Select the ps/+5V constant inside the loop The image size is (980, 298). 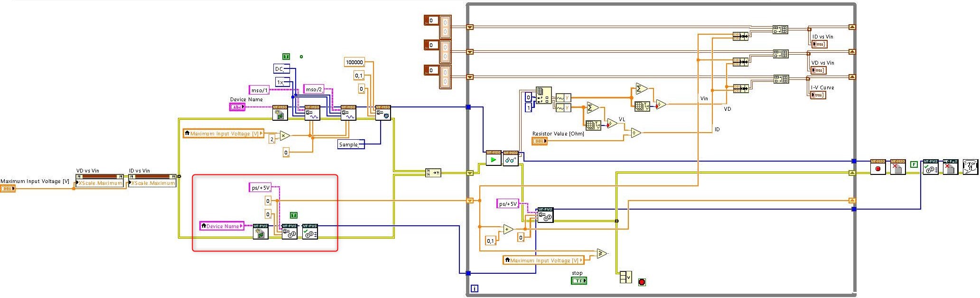[x=508, y=204]
